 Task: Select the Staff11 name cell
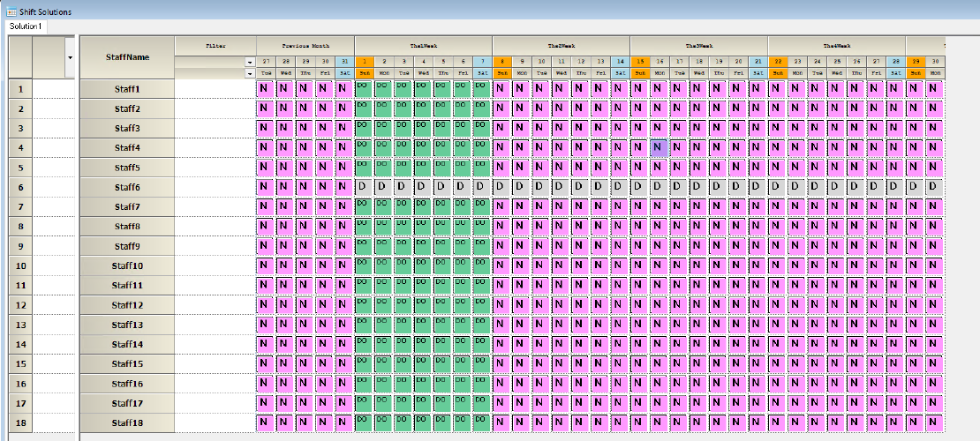coord(127,286)
